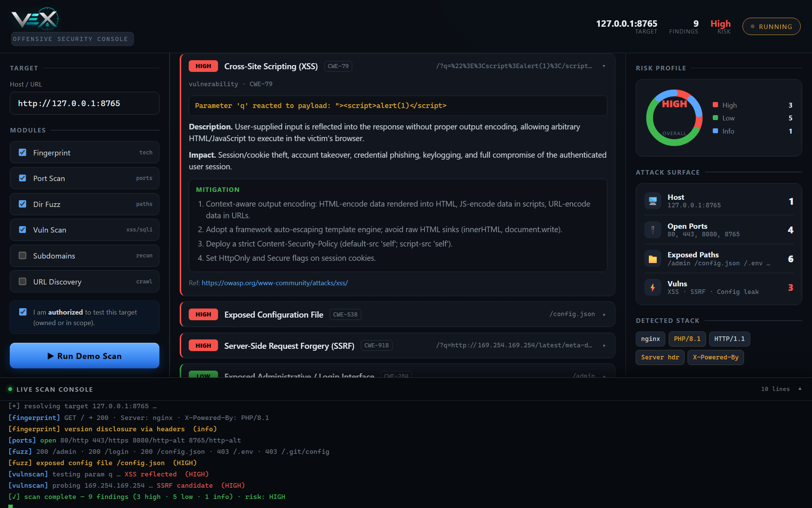Click the 127.0.0.1:8765 target in header

[627, 26]
